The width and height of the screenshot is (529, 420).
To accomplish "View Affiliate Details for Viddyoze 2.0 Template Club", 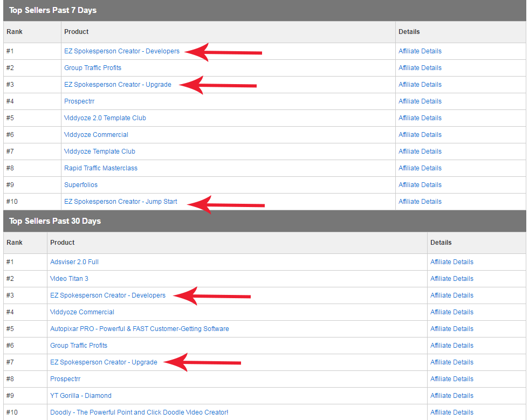I will (420, 118).
